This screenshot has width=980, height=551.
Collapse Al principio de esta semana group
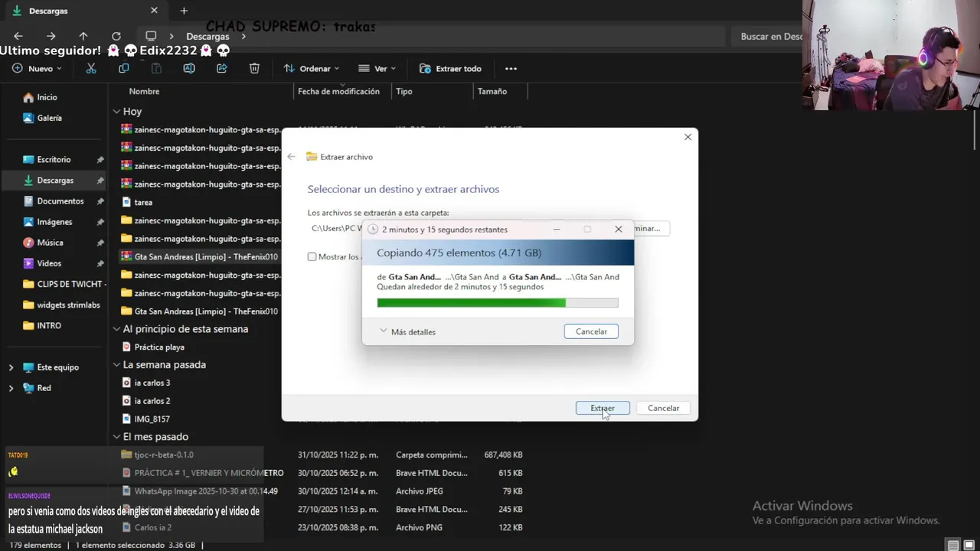(116, 329)
